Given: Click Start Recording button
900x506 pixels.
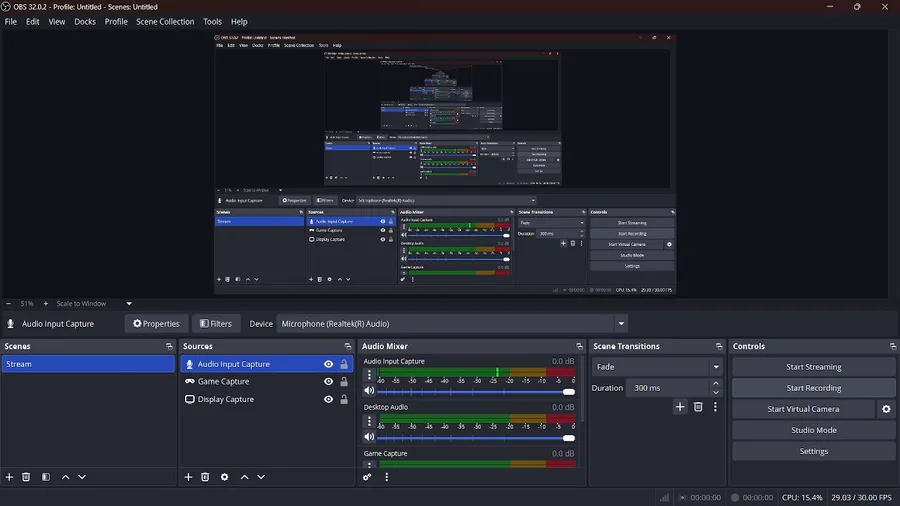Looking at the screenshot, I should (814, 388).
